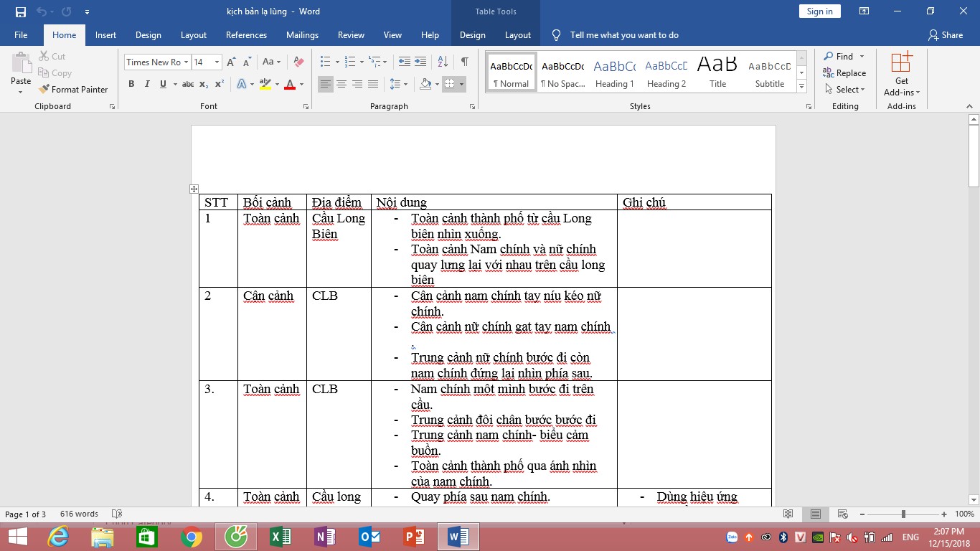Screen dimensions: 980x551
Task: Center align the text
Action: 341,84
